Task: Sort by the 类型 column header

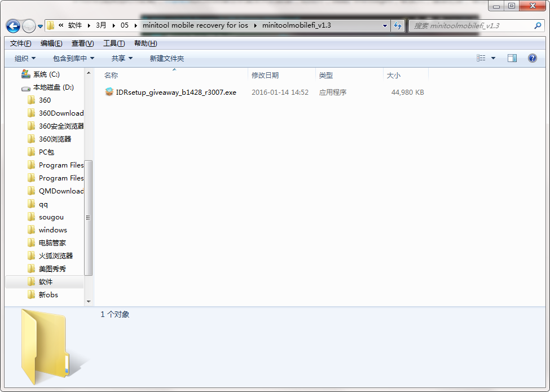Action: [326, 75]
